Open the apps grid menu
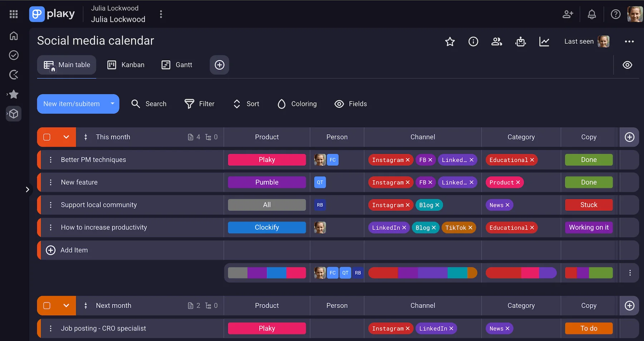 click(14, 14)
